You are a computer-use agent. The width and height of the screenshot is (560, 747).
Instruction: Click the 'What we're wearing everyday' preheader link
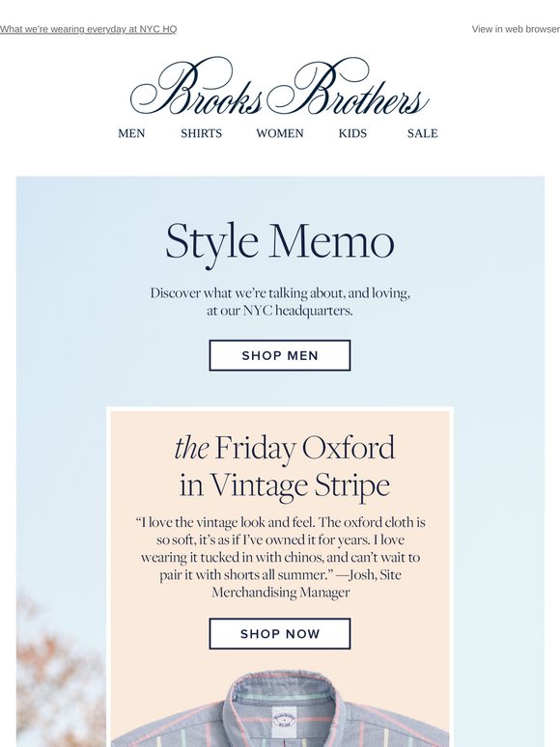pyautogui.click(x=88, y=29)
